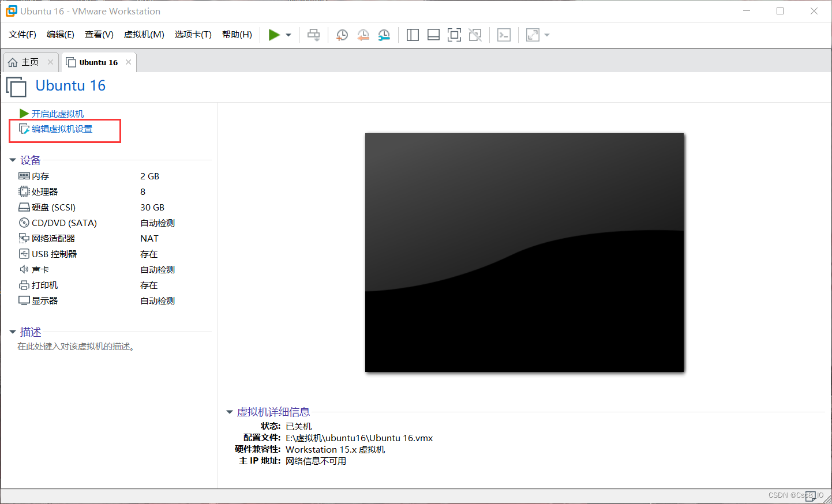The width and height of the screenshot is (832, 504).
Task: Open the 查看(V) menu
Action: pos(99,35)
